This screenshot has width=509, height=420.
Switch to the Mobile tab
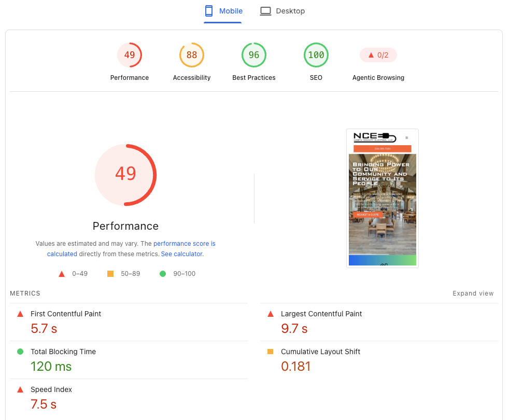(223, 11)
